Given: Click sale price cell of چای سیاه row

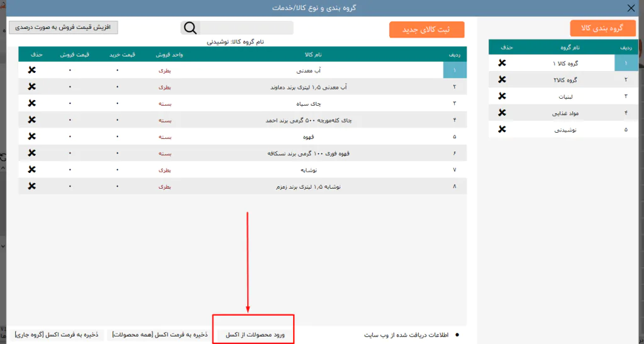Looking at the screenshot, I should pos(70,103).
